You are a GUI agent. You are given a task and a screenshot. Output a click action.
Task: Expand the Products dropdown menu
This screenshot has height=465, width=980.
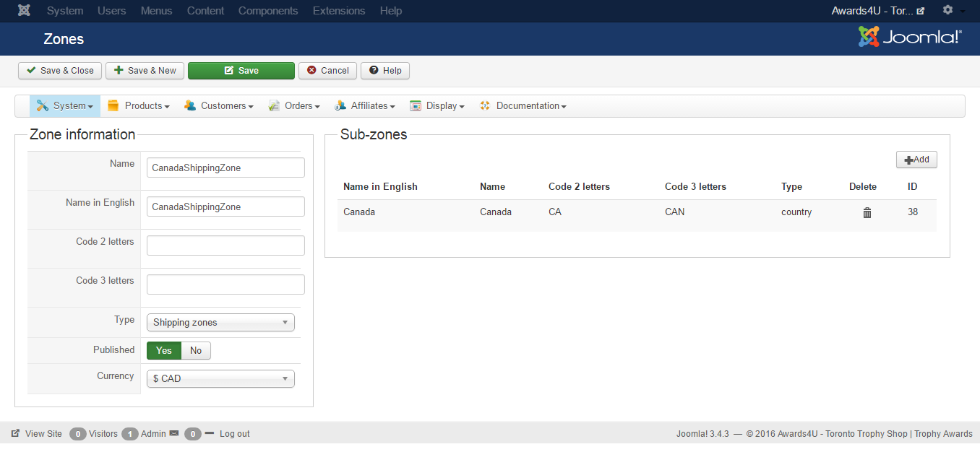139,105
